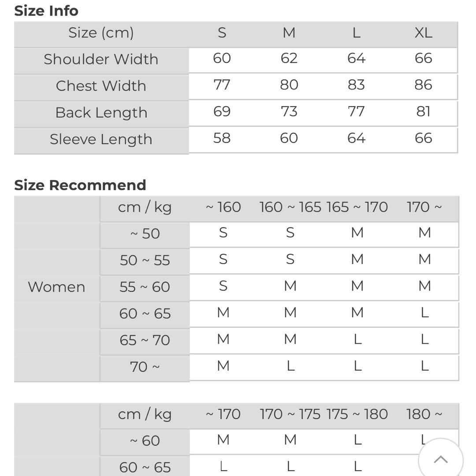Click the 170 ~ 175 height column header

290,414
